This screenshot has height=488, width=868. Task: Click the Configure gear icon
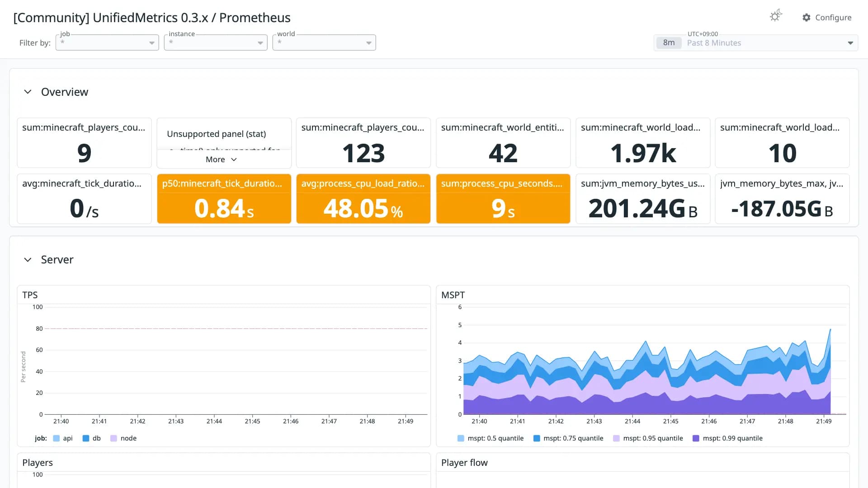[x=807, y=17]
